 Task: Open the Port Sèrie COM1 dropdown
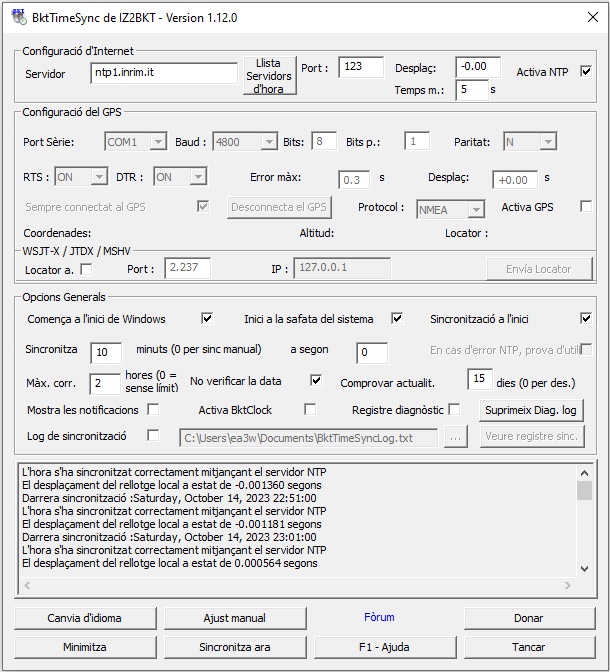pos(158,141)
